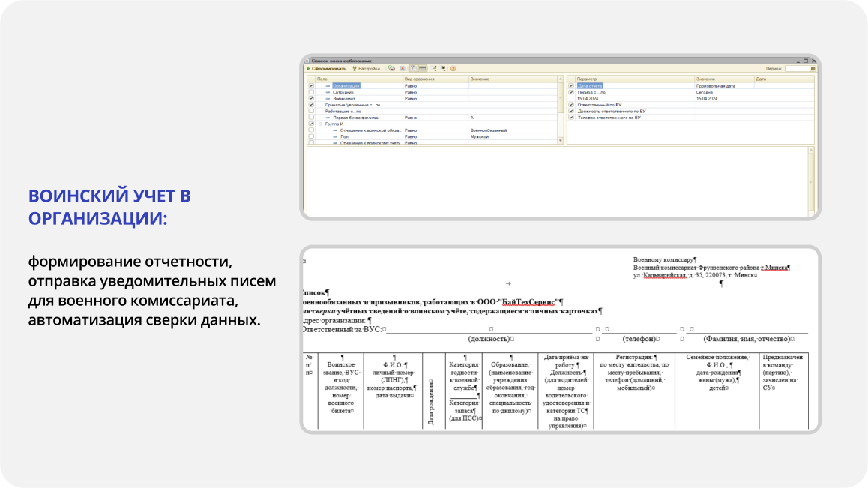Click the report result area scrollbar

pos(811,181)
